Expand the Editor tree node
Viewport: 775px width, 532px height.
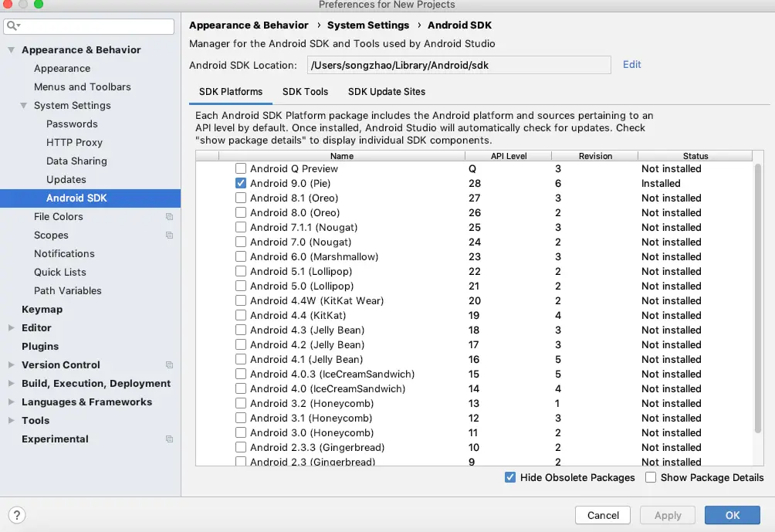point(11,328)
